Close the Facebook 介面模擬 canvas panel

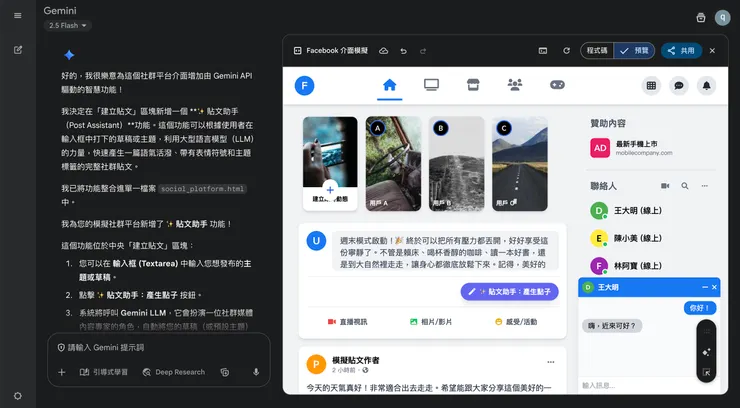tap(712, 50)
